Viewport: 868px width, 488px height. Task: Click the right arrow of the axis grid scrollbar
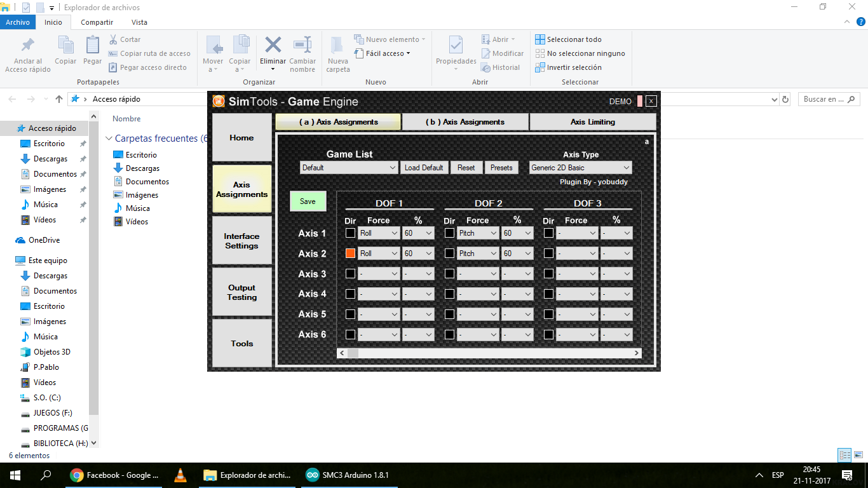tap(637, 353)
